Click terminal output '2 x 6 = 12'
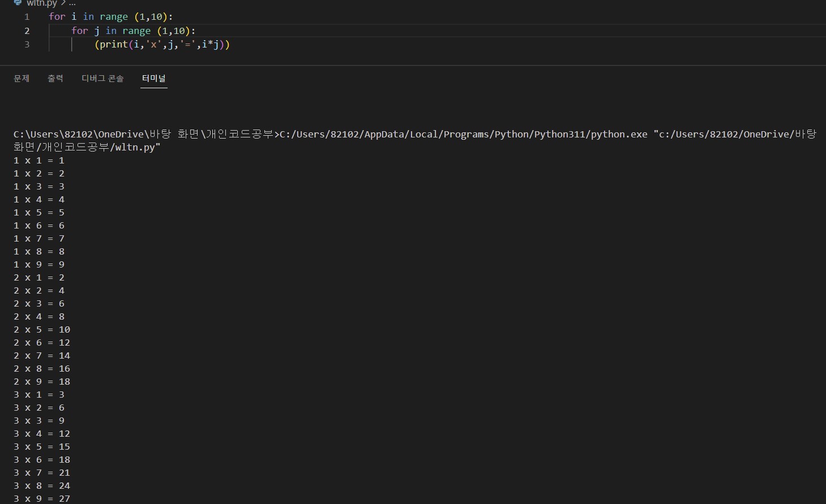This screenshot has height=504, width=826. pos(42,343)
